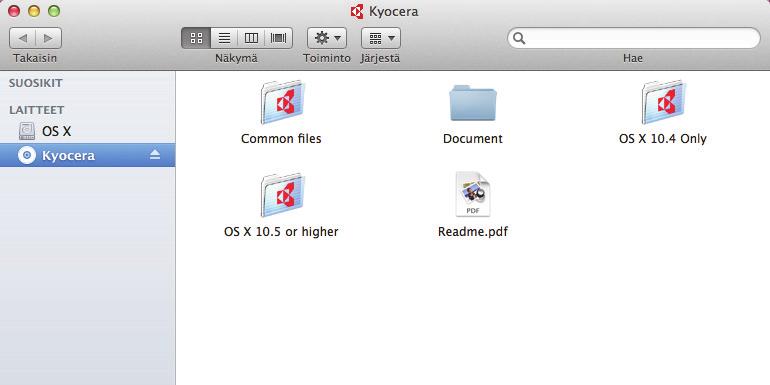
Task: Go forward with the right arrow
Action: (x=48, y=38)
